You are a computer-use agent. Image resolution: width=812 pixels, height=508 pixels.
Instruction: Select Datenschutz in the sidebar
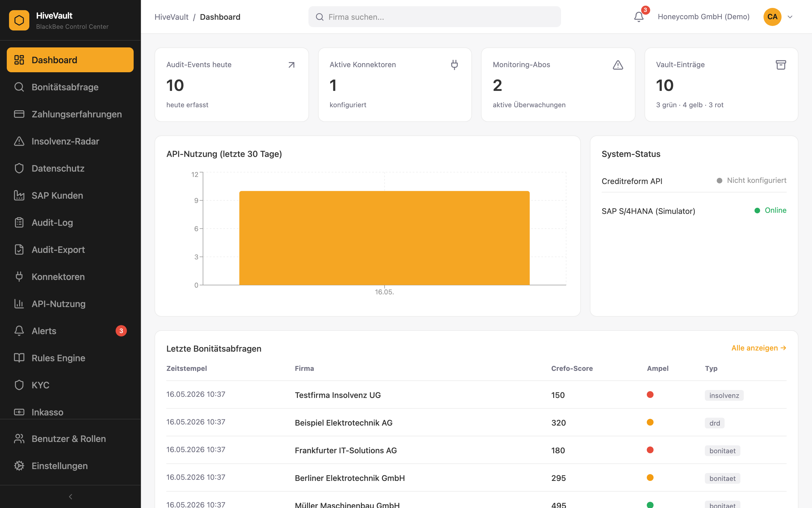[x=70, y=168]
